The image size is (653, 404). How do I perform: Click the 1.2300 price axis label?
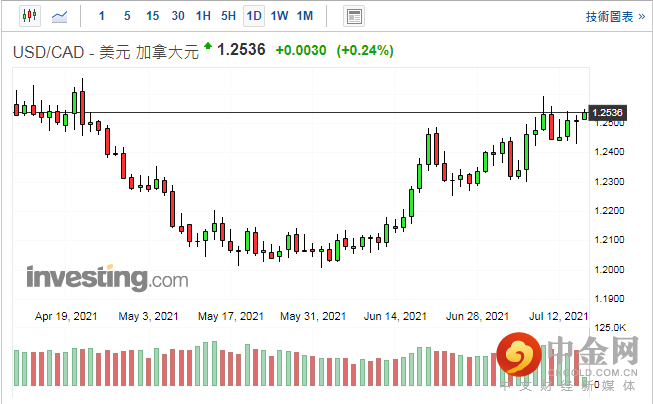point(609,182)
